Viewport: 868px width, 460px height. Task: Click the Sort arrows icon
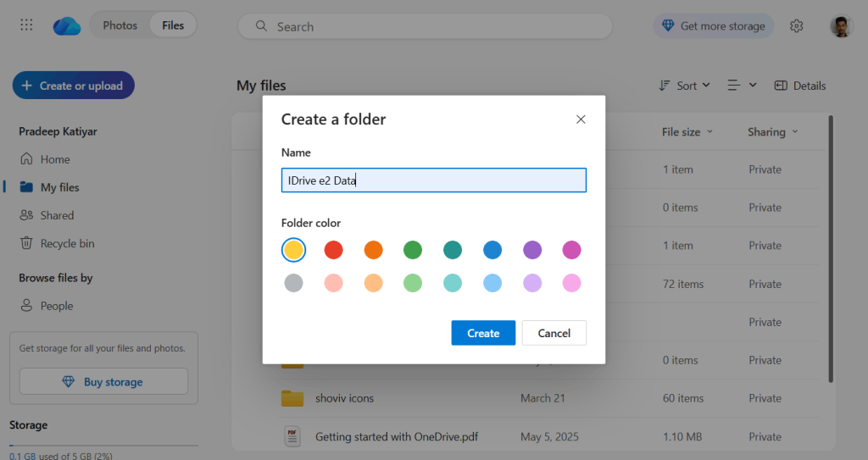click(665, 86)
